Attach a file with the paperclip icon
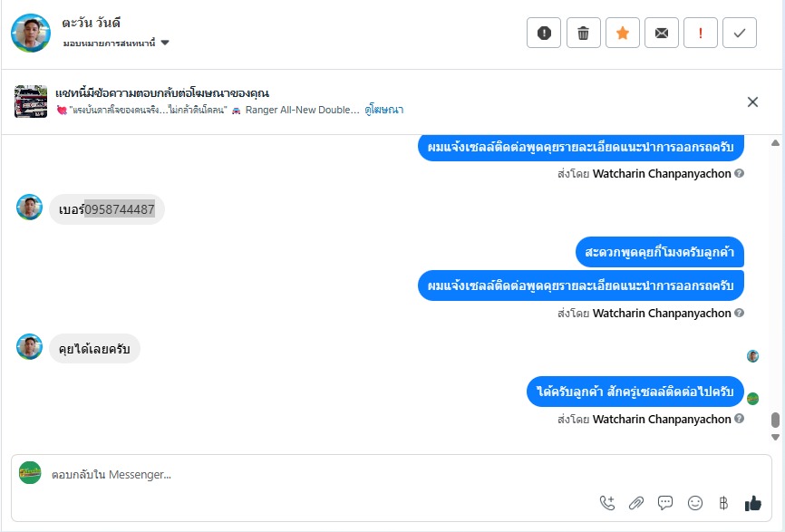 (x=636, y=502)
